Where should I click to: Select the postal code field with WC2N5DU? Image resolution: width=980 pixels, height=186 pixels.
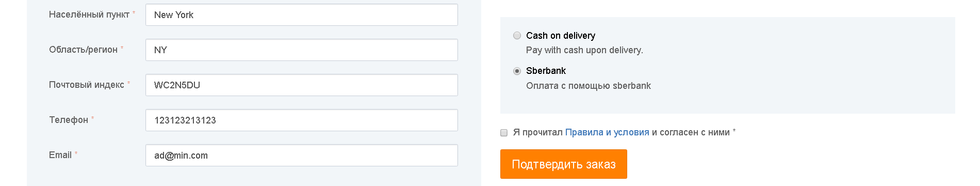tap(302, 85)
